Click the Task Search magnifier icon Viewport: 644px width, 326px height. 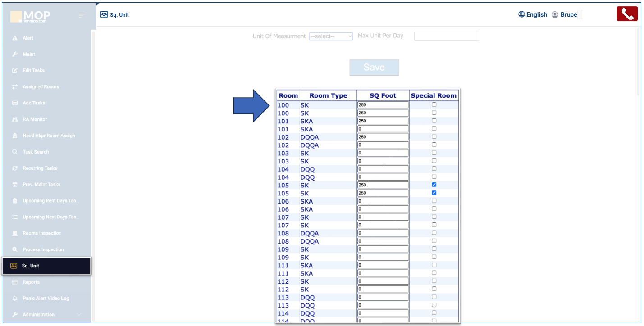click(15, 152)
